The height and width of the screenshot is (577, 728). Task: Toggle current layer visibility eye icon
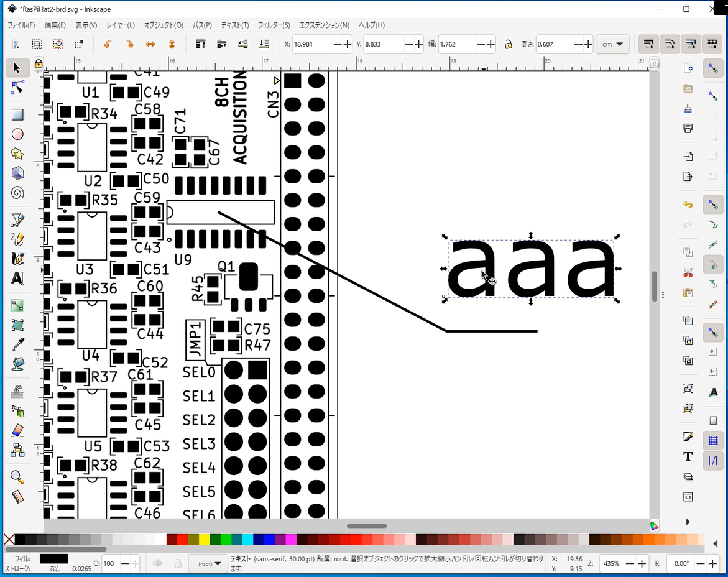point(158,563)
